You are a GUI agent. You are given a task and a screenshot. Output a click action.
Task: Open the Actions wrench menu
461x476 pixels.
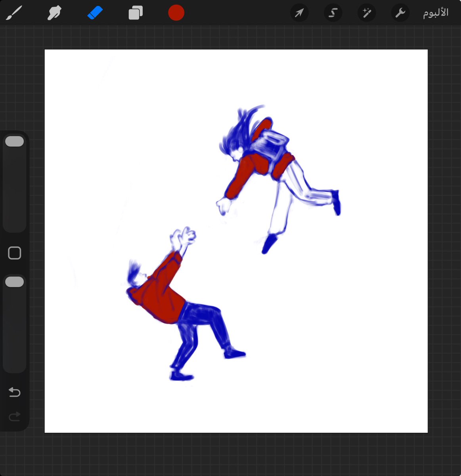click(400, 13)
